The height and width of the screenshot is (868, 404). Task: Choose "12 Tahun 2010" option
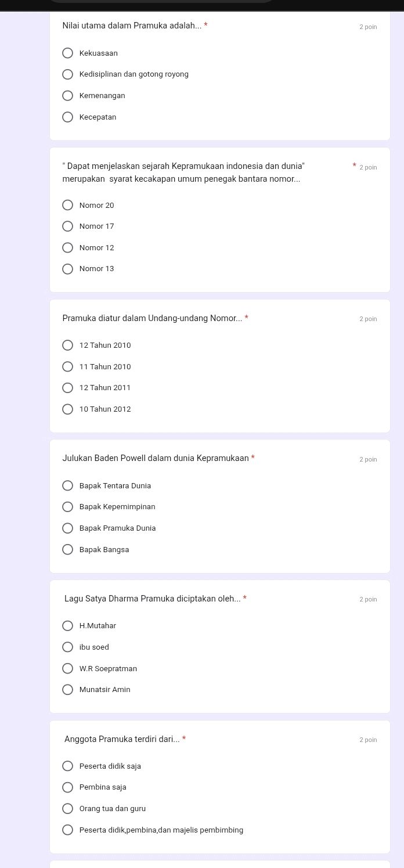pyautogui.click(x=68, y=345)
